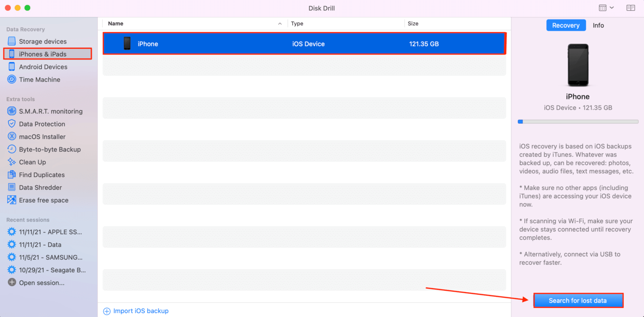Viewport: 644px width, 317px height.
Task: Click the Find Duplicates icon
Action: (x=12, y=175)
